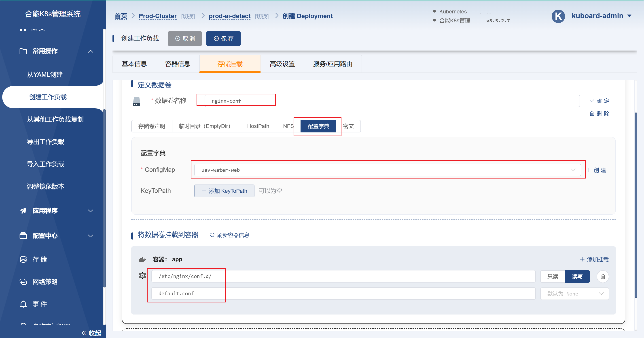This screenshot has height=338, width=644.
Task: Click the 网络策略 icon in sidebar
Action: point(23,282)
